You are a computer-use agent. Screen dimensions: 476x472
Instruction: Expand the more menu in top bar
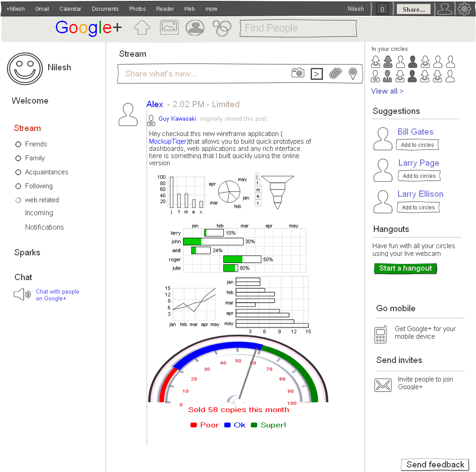211,9
